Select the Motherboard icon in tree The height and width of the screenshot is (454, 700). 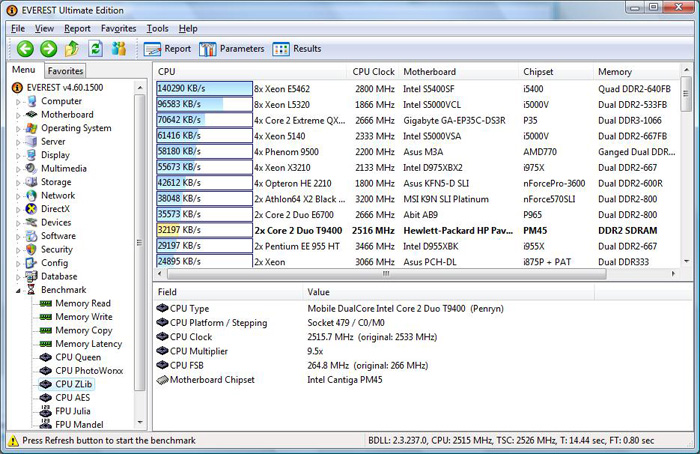click(x=31, y=115)
